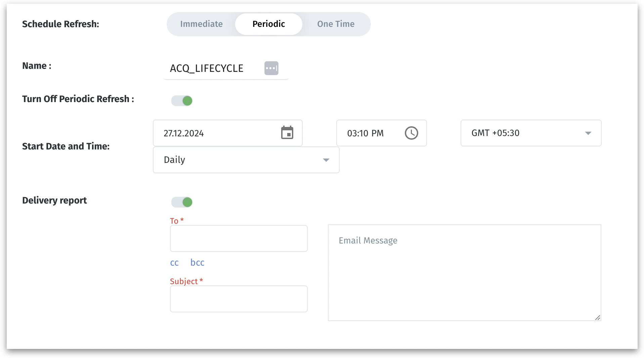644x358 pixels.
Task: Expand the GMT +05:30 timezone dropdown
Action: tap(531, 133)
